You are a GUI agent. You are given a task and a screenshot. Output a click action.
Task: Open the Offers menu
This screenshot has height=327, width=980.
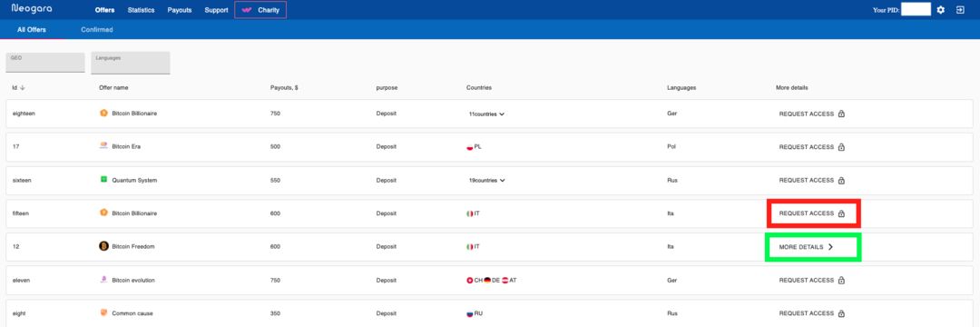[104, 10]
